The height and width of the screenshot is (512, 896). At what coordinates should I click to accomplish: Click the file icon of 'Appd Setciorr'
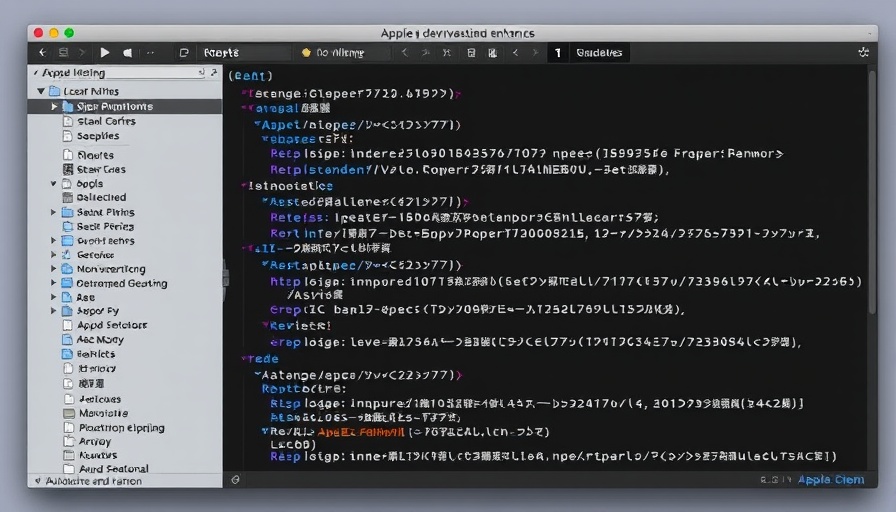[x=67, y=325]
